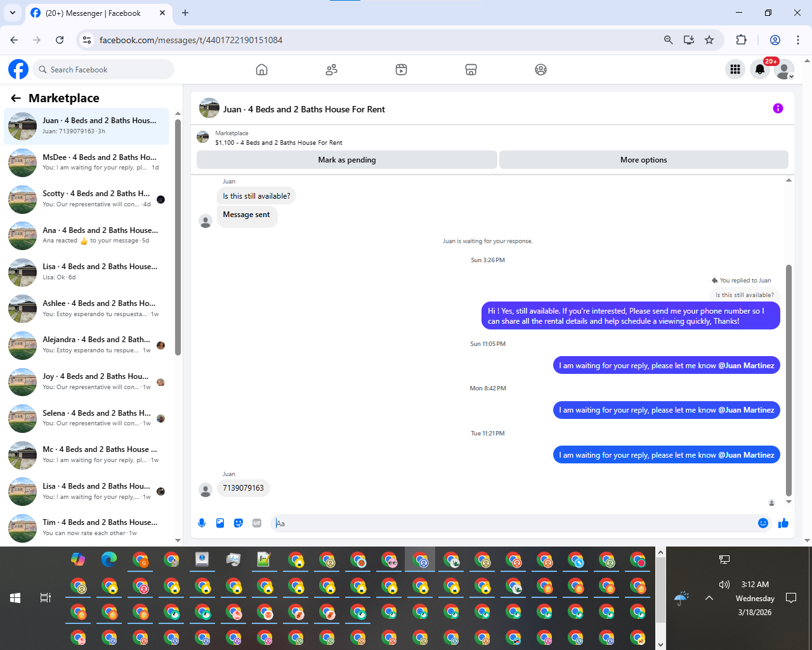This screenshot has height=650, width=812.
Task: Click chat list scrollbar thumb
Action: (x=178, y=237)
